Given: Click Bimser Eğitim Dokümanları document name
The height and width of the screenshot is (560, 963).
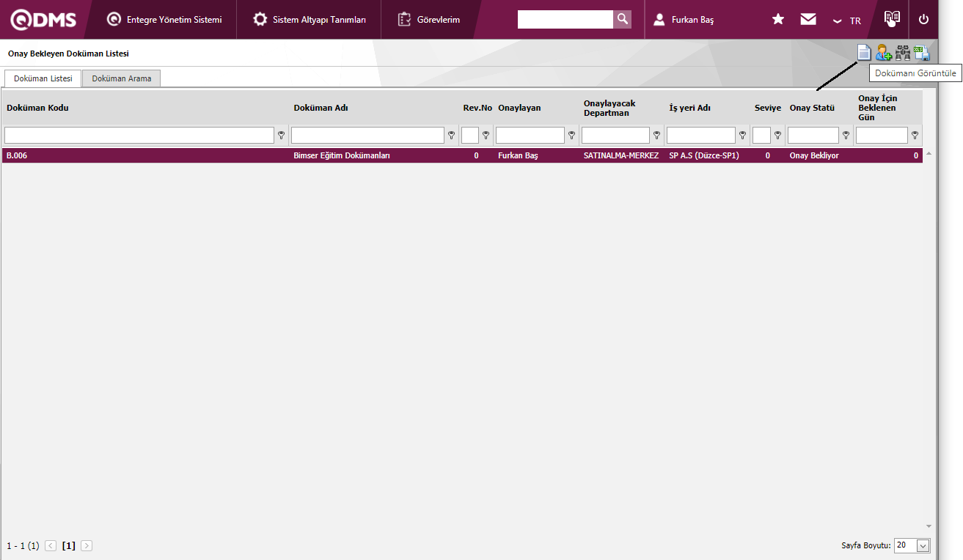Looking at the screenshot, I should tap(342, 155).
